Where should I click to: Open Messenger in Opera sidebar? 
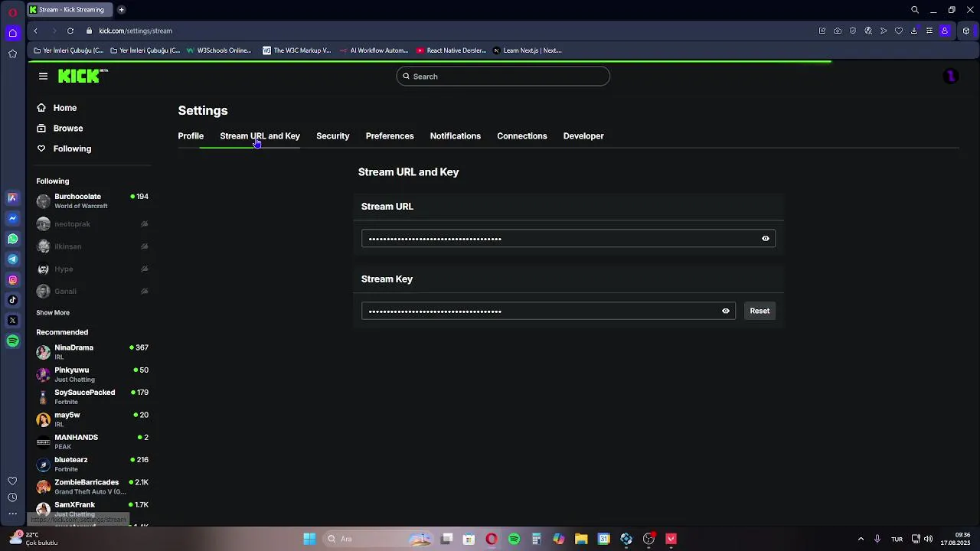(x=12, y=218)
